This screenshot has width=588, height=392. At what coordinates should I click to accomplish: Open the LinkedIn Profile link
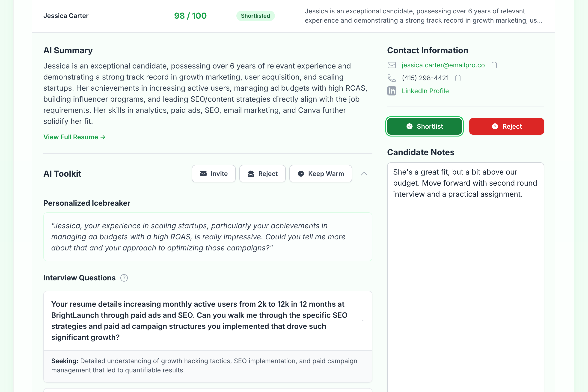tap(425, 91)
